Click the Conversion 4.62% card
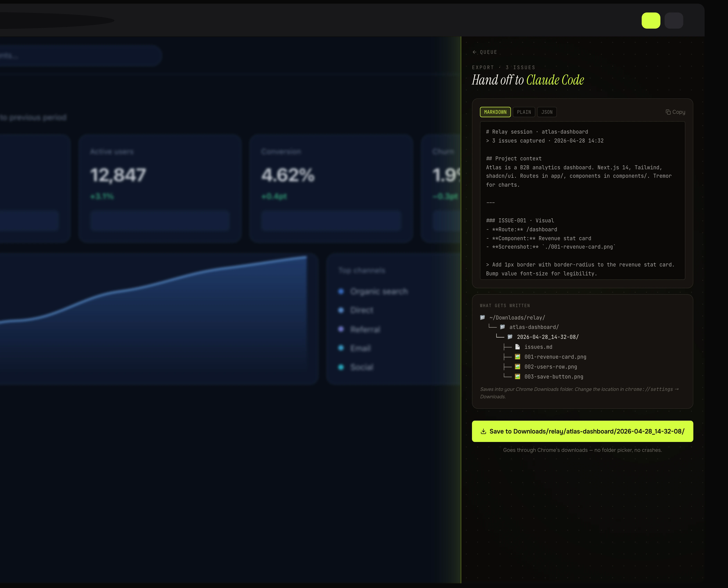Viewport: 728px width, 588px height. pos(331,188)
